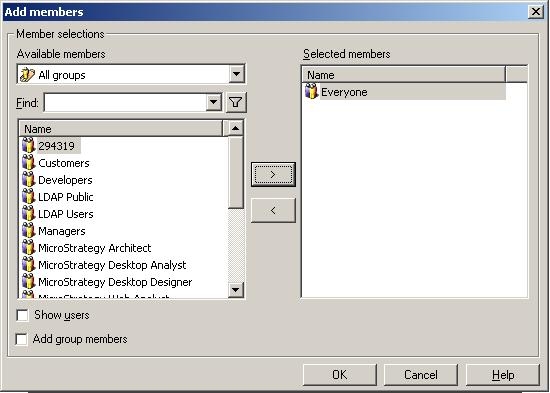Image resolution: width=550 pixels, height=393 pixels.
Task: Add selected member with the > button
Action: (273, 174)
